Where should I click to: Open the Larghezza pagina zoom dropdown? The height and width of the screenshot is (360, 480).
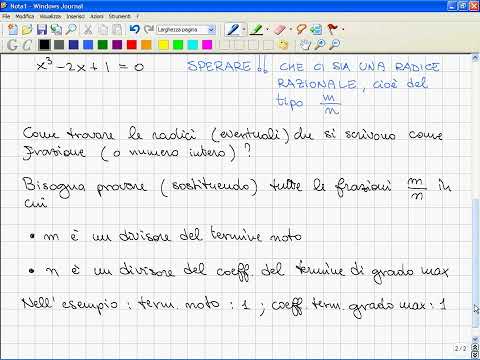212,30
